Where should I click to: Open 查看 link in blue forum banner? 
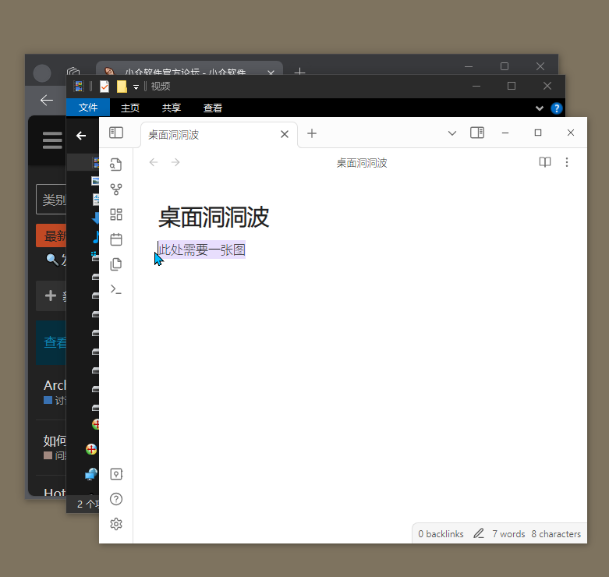(x=55, y=342)
